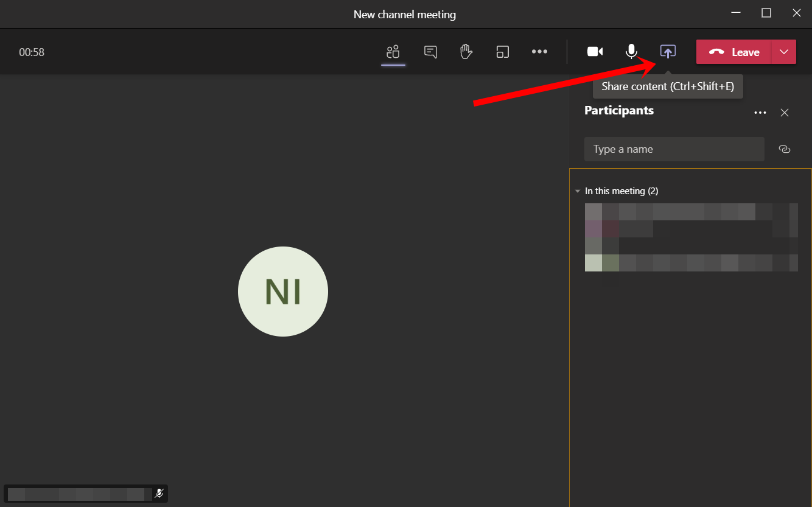This screenshot has width=812, height=507.
Task: Select the NI participant avatar
Action: pyautogui.click(x=283, y=292)
